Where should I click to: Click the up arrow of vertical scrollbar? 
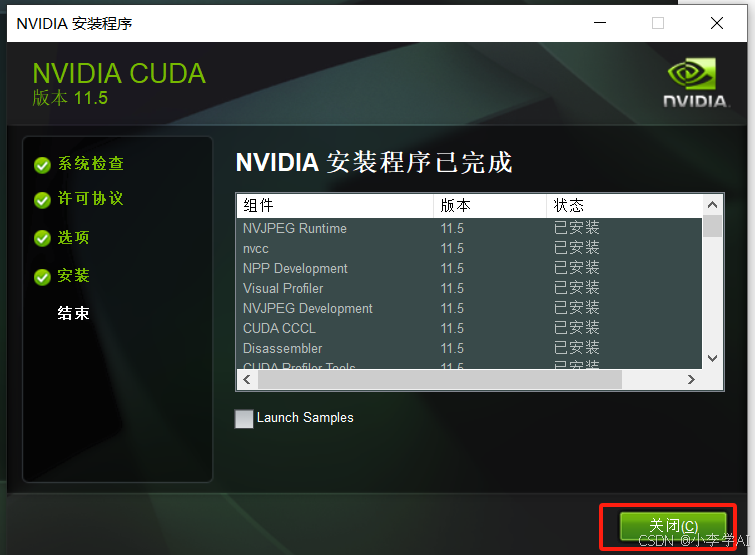712,205
